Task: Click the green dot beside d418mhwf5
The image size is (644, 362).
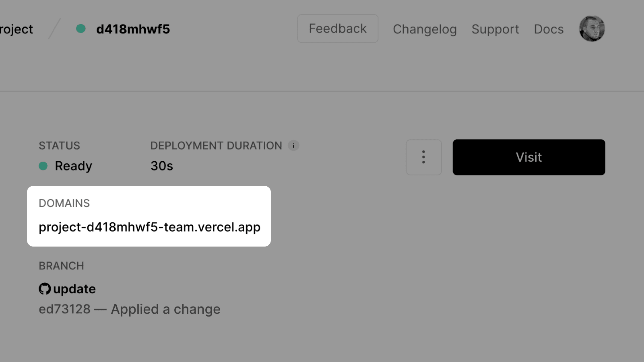Action: coord(81,29)
